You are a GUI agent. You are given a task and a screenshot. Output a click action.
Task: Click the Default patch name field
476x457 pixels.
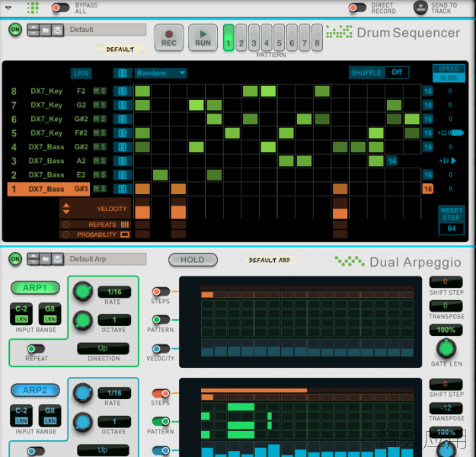coord(105,30)
